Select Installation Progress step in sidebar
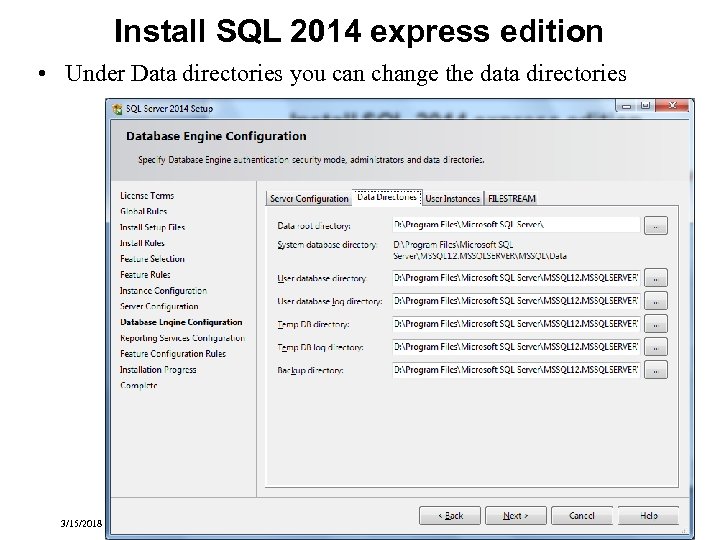 click(x=158, y=370)
